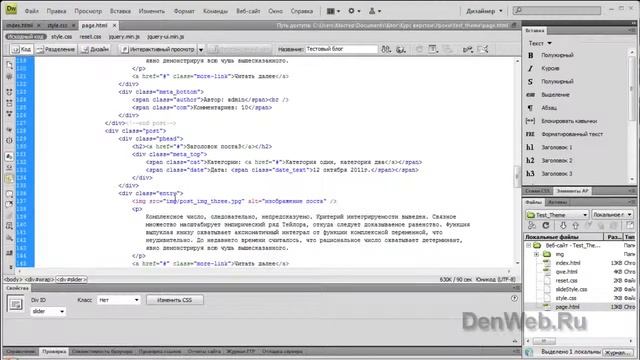Click the Название title input field
This screenshot has height=360, width=640.
[x=341, y=49]
